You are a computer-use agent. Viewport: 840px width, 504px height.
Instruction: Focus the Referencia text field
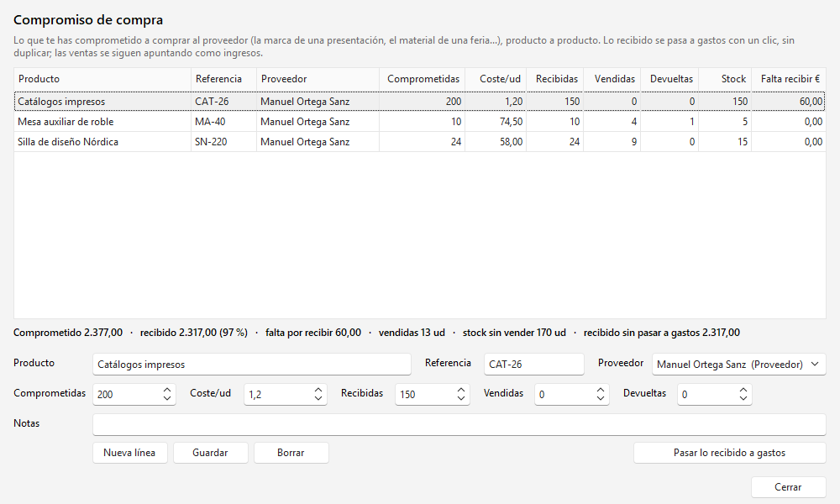534,365
